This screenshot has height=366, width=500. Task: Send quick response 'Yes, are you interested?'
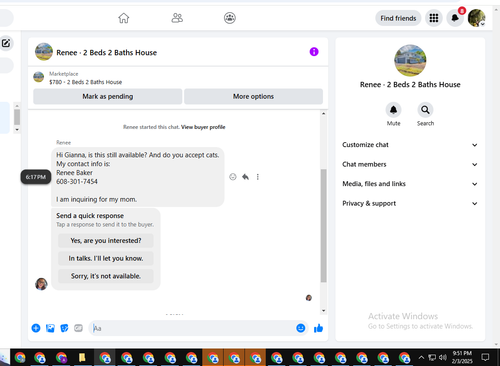coord(106,240)
